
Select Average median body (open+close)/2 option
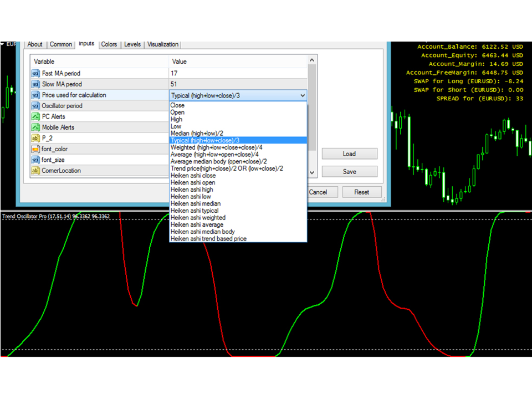tap(238, 161)
